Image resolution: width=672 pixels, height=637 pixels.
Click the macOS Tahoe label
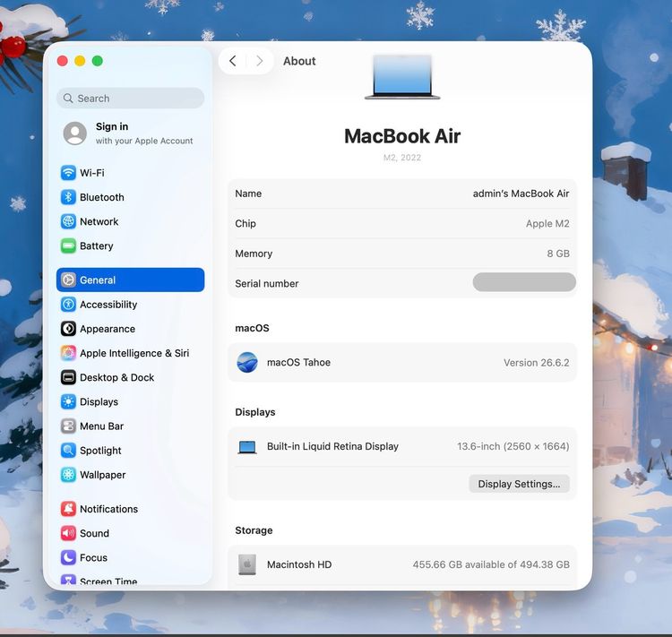click(x=298, y=363)
